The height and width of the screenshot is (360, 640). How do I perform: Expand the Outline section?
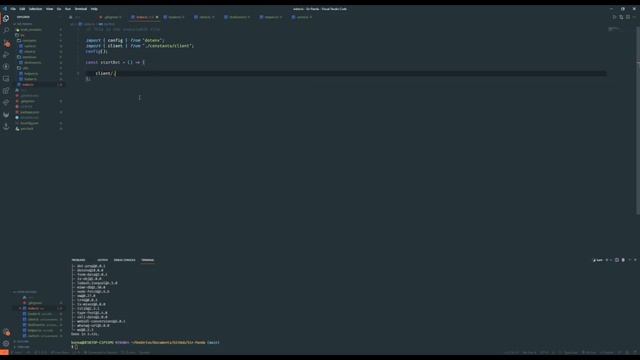pyautogui.click(x=23, y=342)
